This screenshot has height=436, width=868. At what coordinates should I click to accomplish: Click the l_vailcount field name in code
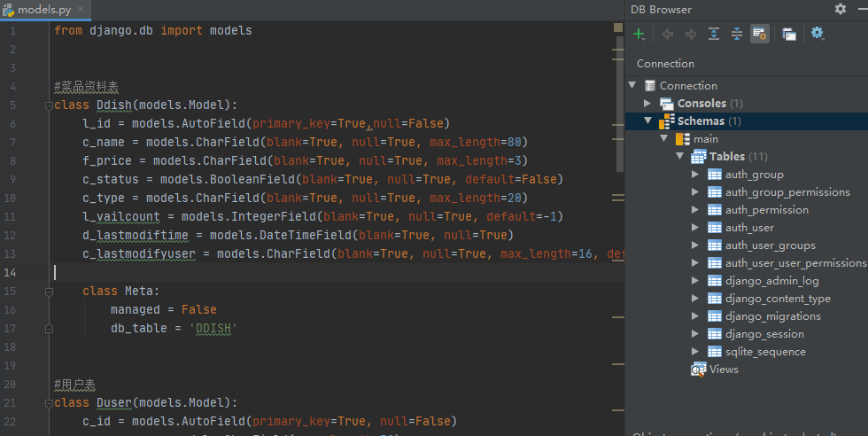(x=120, y=216)
